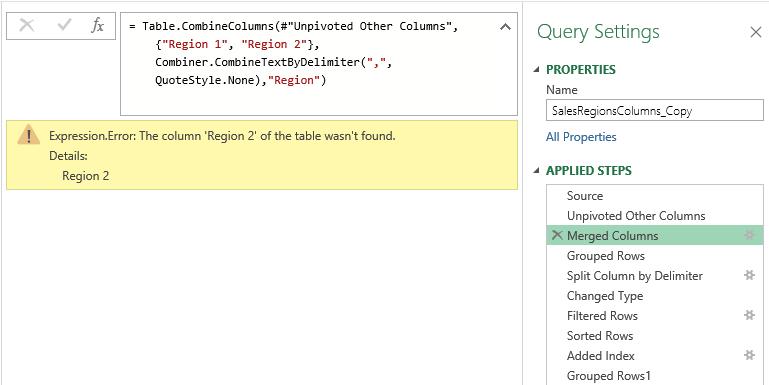Collapse the APPLIED STEPS section
This screenshot has height=385, width=769.
click(536, 171)
